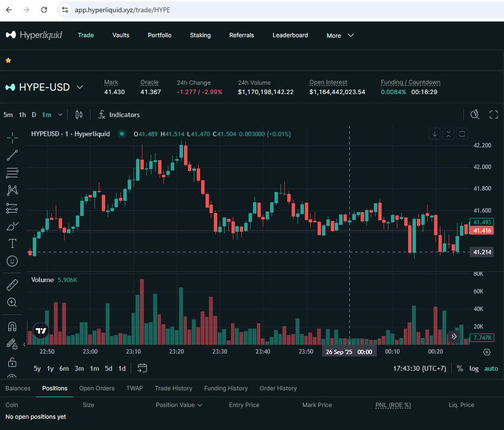Open the Fibonacci retracement tools
Viewport: 504px width, 430px height.
[x=12, y=173]
